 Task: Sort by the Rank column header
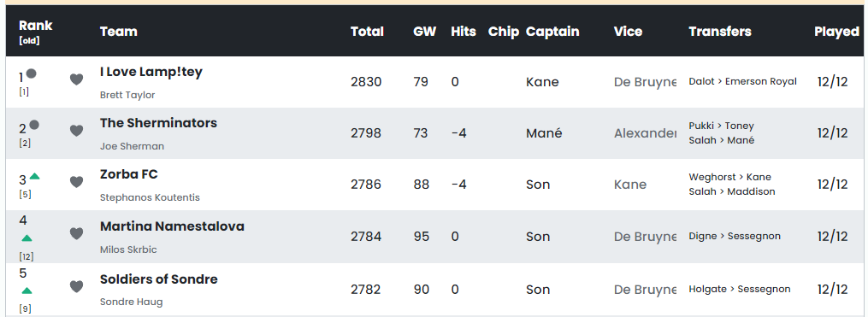tap(35, 26)
